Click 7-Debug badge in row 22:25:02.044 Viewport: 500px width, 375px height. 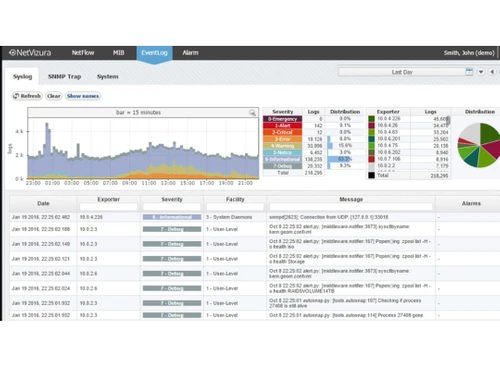coord(172,273)
